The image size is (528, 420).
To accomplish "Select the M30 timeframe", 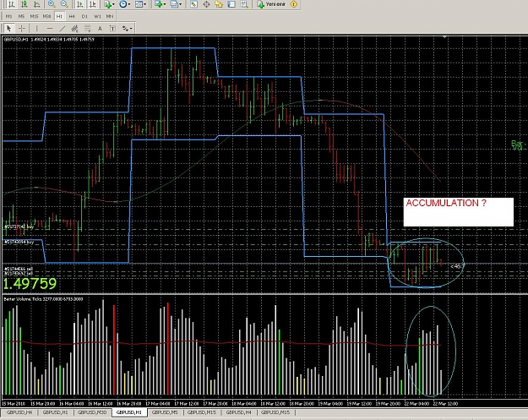I will [46, 16].
